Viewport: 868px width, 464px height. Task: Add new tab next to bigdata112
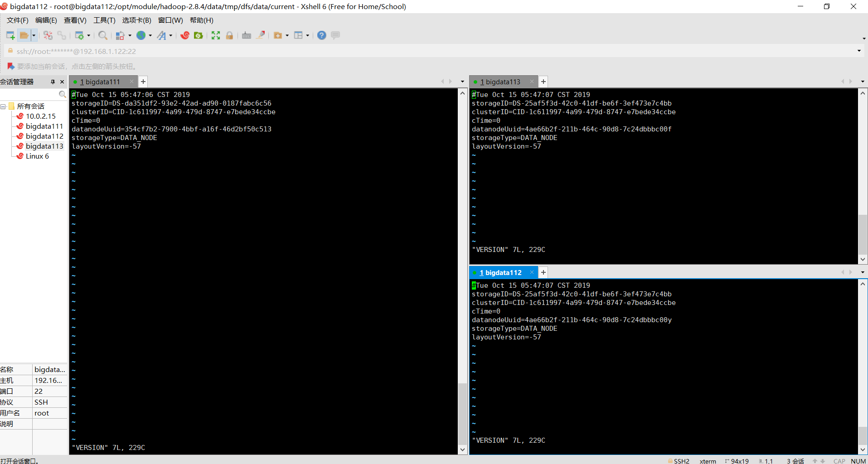point(543,272)
